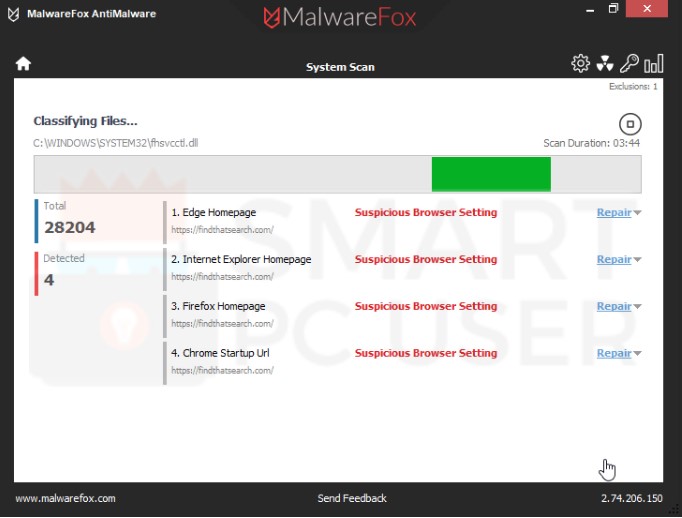Click the MalwareFox center logo
Image resolution: width=682 pixels, height=518 pixels.
point(340,17)
